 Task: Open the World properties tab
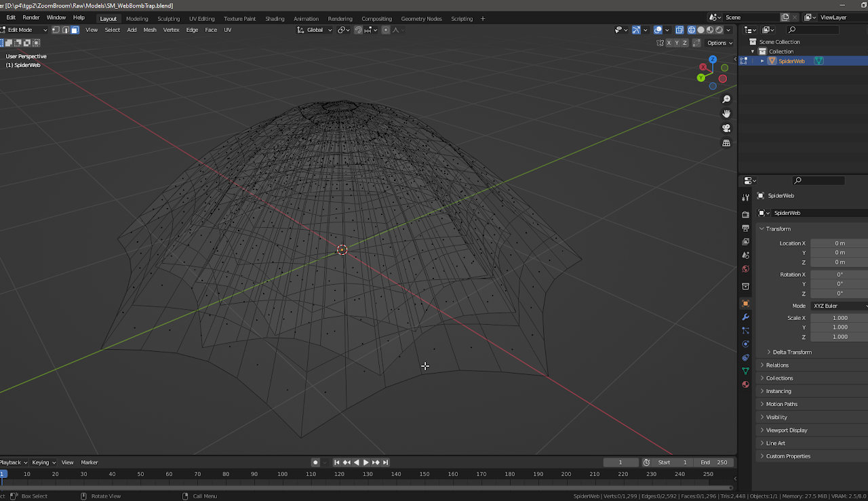click(745, 269)
